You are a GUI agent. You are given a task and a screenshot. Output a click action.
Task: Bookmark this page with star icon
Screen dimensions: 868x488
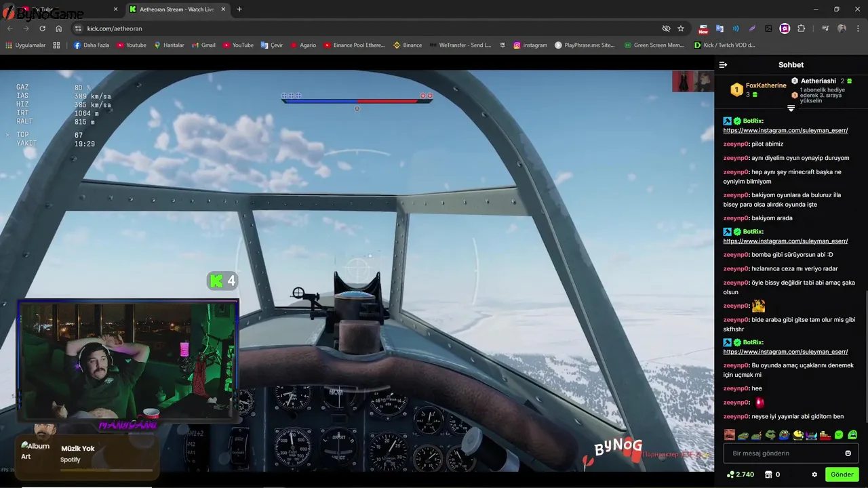click(681, 28)
